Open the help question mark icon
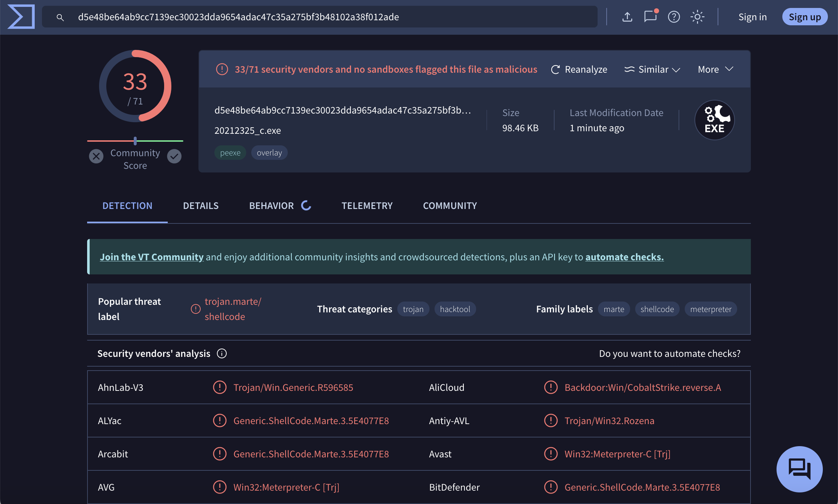Viewport: 838px width, 504px height. [674, 17]
